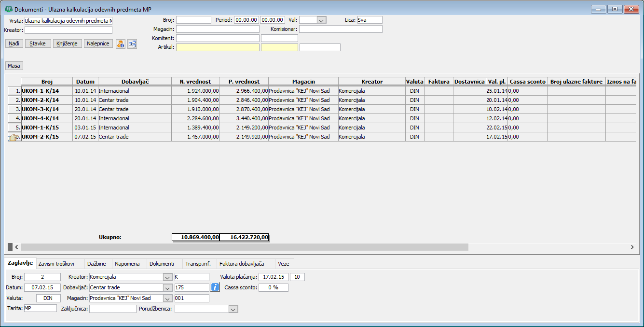Open the Val dropdown in filter area
Screen dimensions: 644x327
point(321,20)
